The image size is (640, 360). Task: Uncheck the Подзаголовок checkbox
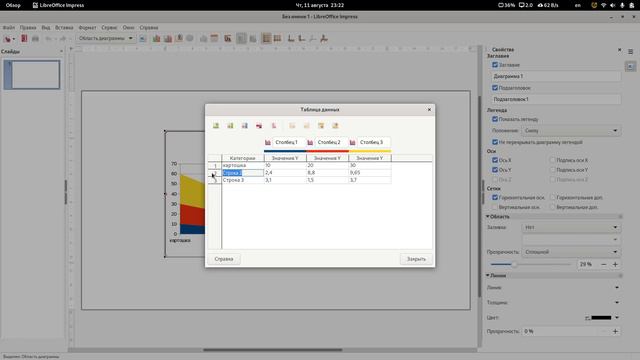pos(495,87)
